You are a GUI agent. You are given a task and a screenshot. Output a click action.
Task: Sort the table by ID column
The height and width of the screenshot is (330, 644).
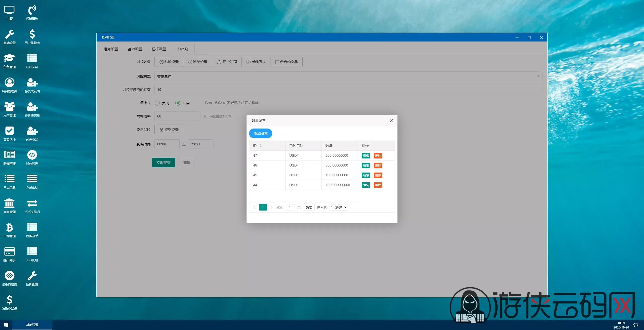pos(260,146)
